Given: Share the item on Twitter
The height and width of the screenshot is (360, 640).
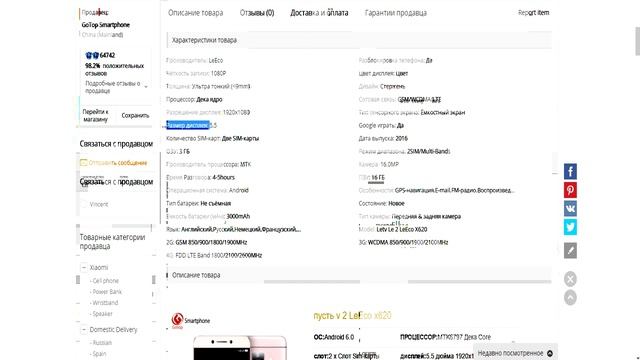Looking at the screenshot, I should [x=570, y=227].
